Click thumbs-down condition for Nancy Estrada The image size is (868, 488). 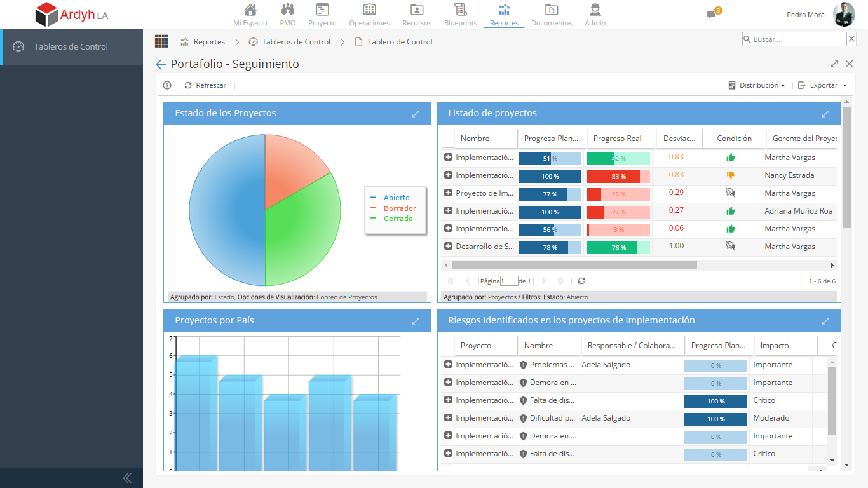point(731,175)
